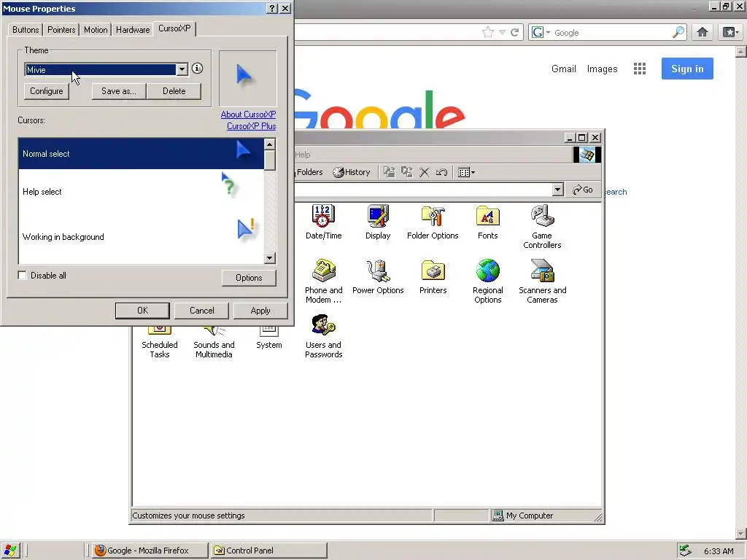This screenshot has height=560, width=747.
Task: Click the Mouse Properties help question button
Action: pyautogui.click(x=272, y=9)
